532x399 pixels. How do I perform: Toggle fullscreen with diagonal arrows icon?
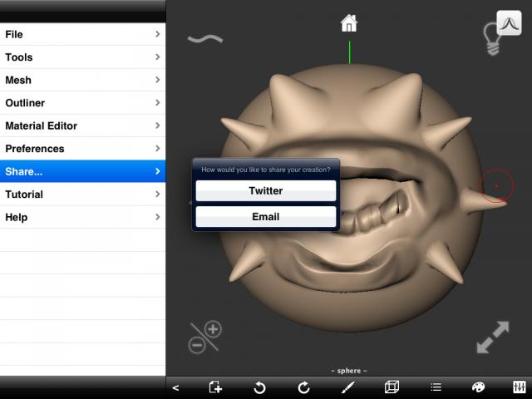[492, 337]
